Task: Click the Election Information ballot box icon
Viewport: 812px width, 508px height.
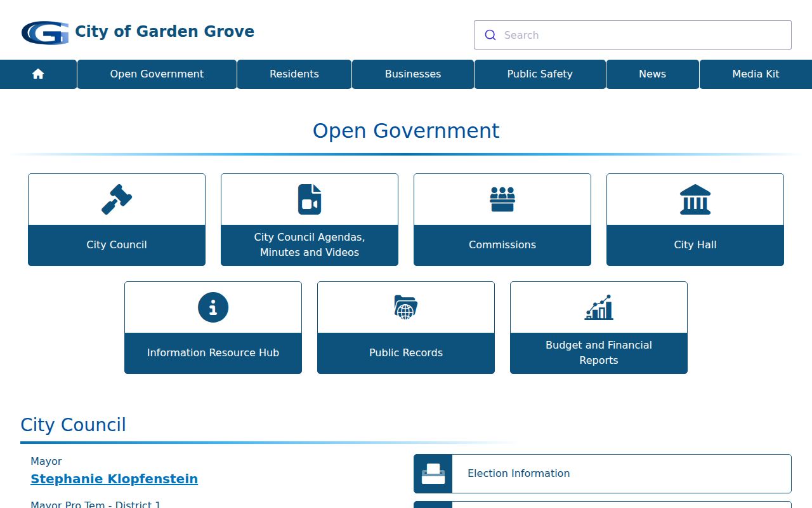Action: point(433,474)
